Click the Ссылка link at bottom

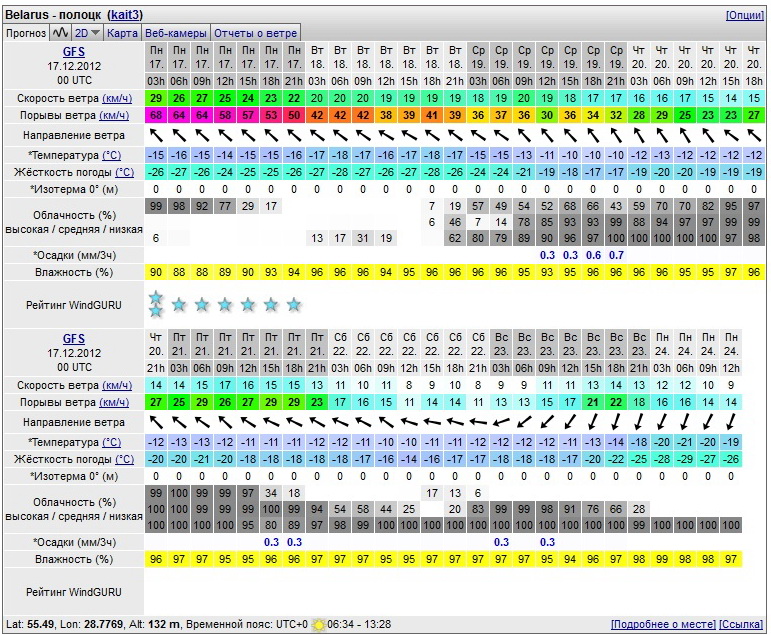(741, 624)
